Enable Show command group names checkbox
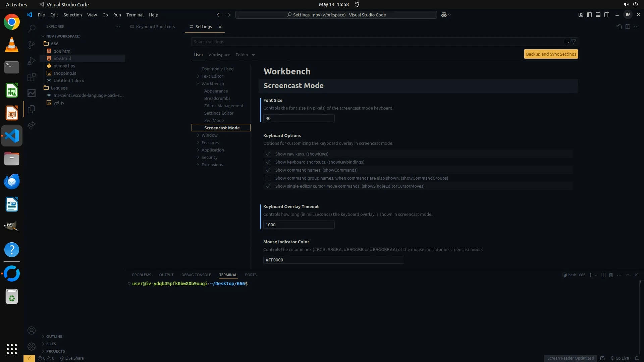 click(268, 178)
